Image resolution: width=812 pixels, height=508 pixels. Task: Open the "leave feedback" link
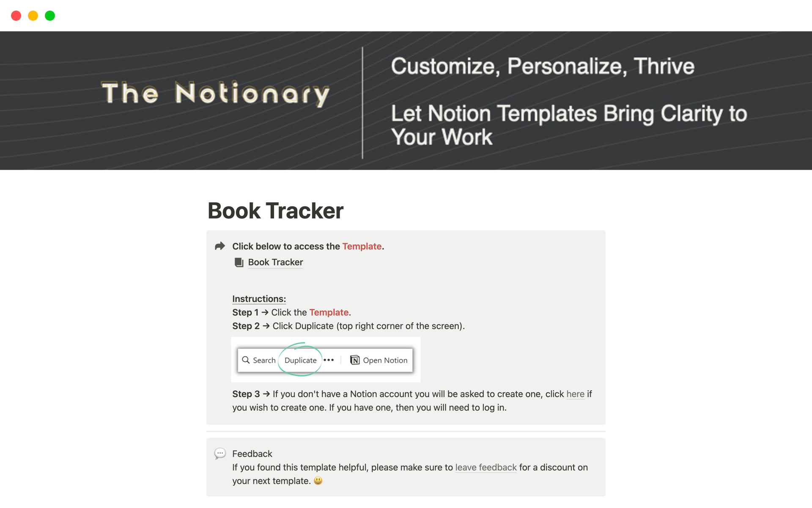(486, 467)
